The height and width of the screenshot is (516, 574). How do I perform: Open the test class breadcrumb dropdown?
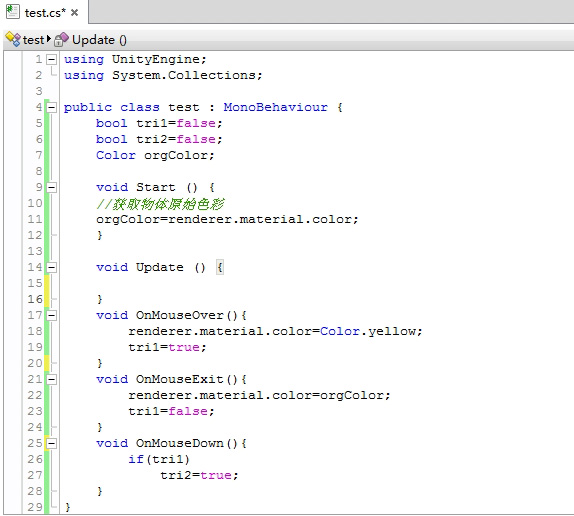(x=33, y=40)
